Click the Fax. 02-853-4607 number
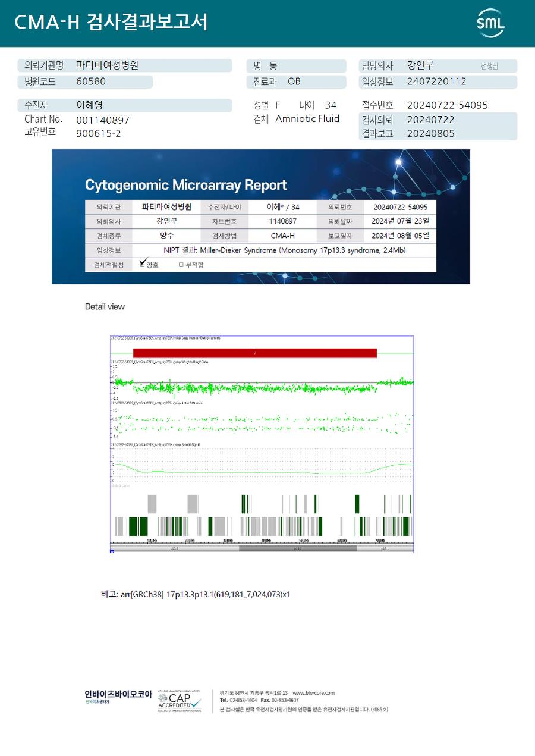This screenshot has width=535, height=756. coord(280,701)
